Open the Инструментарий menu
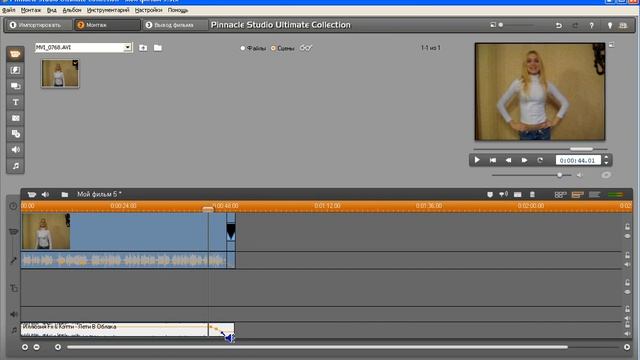 108,10
